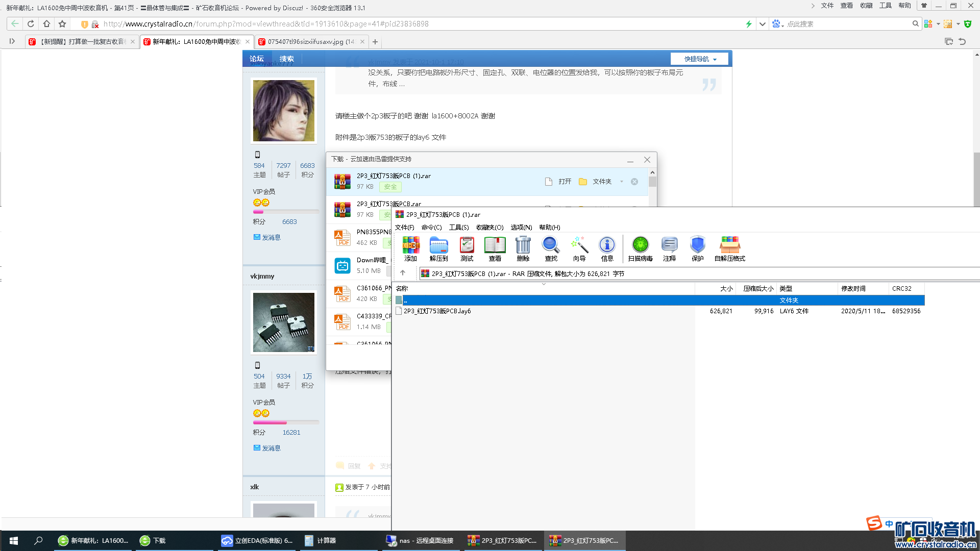This screenshot has height=551, width=980.
Task: Select PN8355PN8 PDF download entry
Action: pyautogui.click(x=359, y=237)
